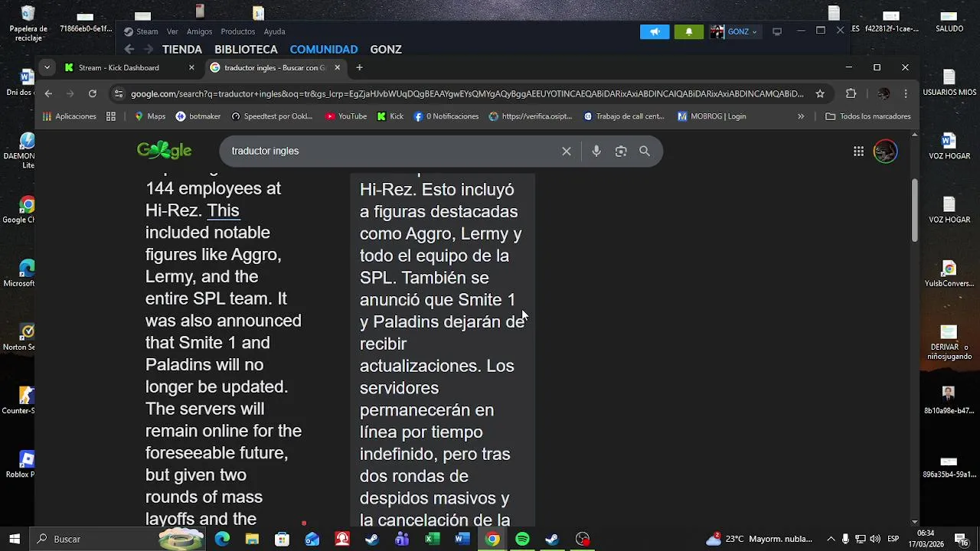
Task: Click the Google logo
Action: (x=164, y=151)
